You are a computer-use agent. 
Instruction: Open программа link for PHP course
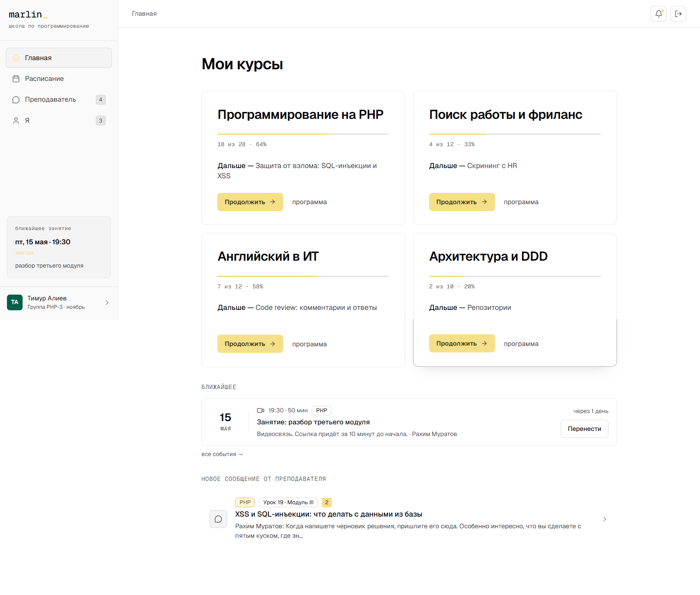point(309,202)
